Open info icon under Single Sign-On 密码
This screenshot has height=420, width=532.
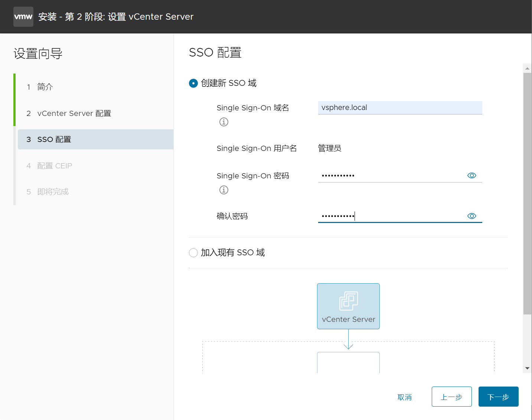click(224, 190)
